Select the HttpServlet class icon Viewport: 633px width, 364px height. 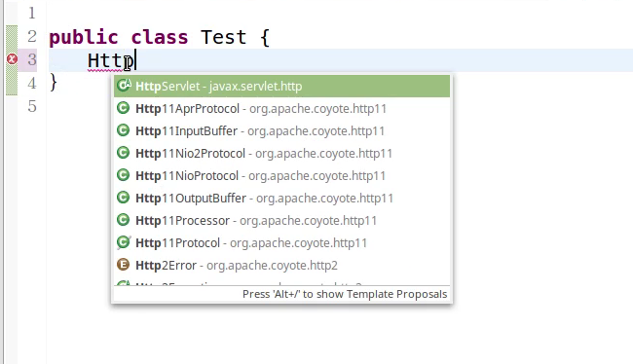tap(124, 86)
